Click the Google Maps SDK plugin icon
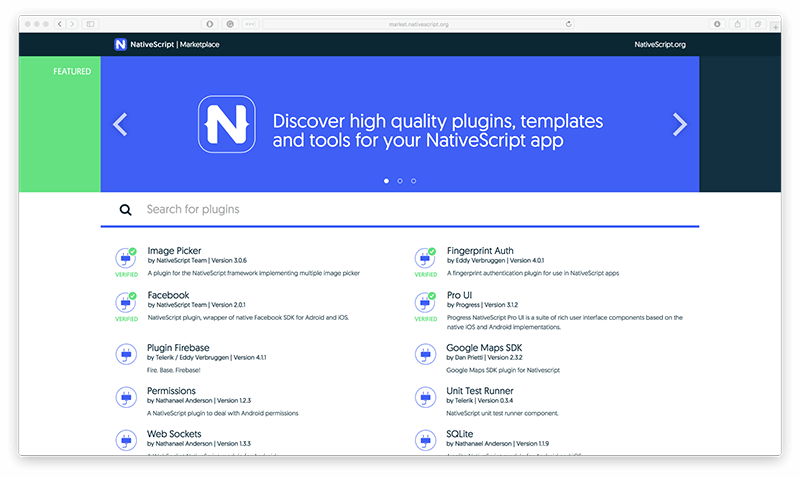 pyautogui.click(x=425, y=354)
